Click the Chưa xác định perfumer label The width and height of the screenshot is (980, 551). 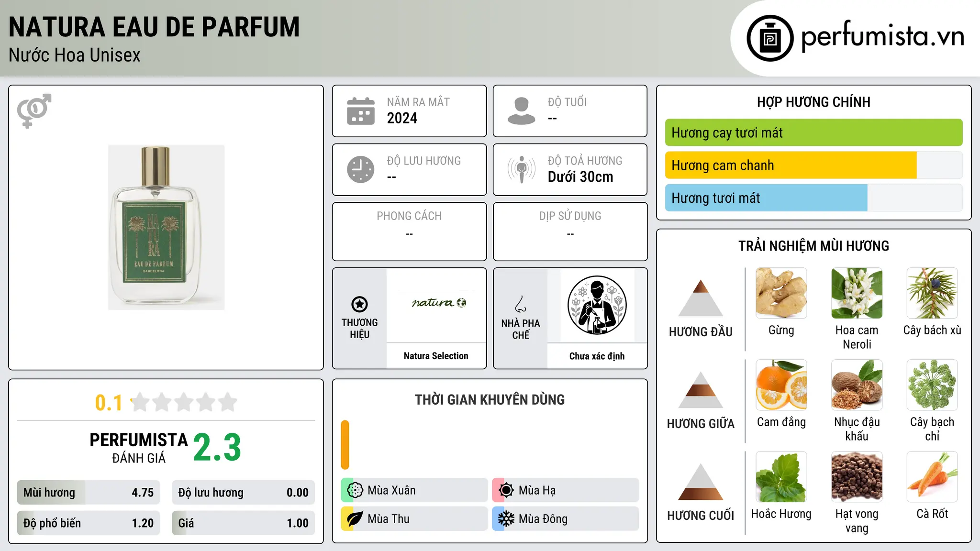click(597, 356)
